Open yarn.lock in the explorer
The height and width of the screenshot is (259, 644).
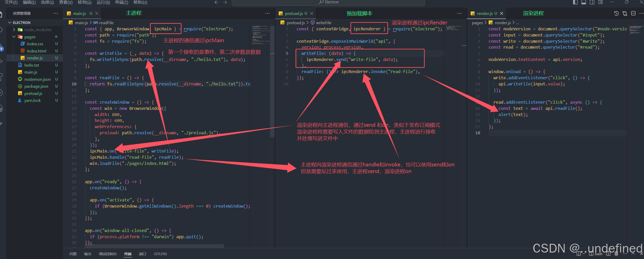tap(35, 100)
